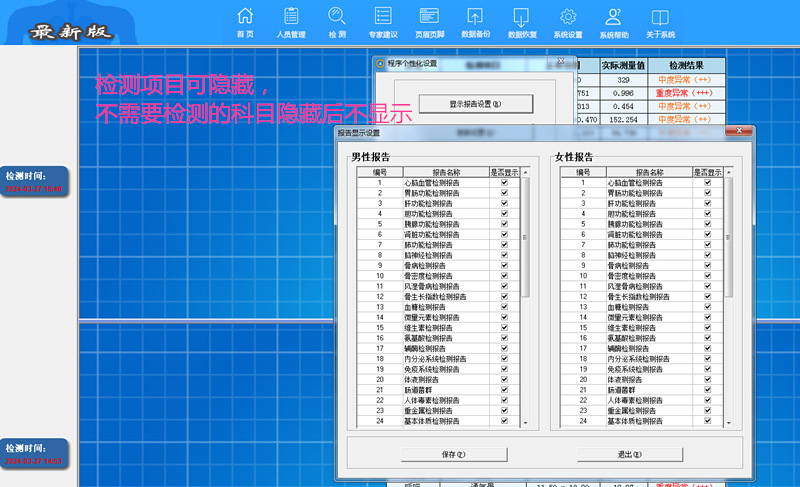This screenshot has height=487, width=800.
Task: Select 检测时间 2024-03-27 15:40 record
Action: click(34, 182)
